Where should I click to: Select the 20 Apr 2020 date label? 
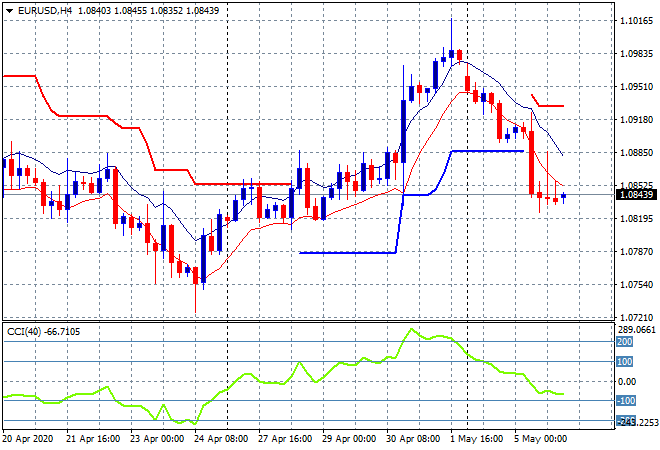click(x=28, y=439)
